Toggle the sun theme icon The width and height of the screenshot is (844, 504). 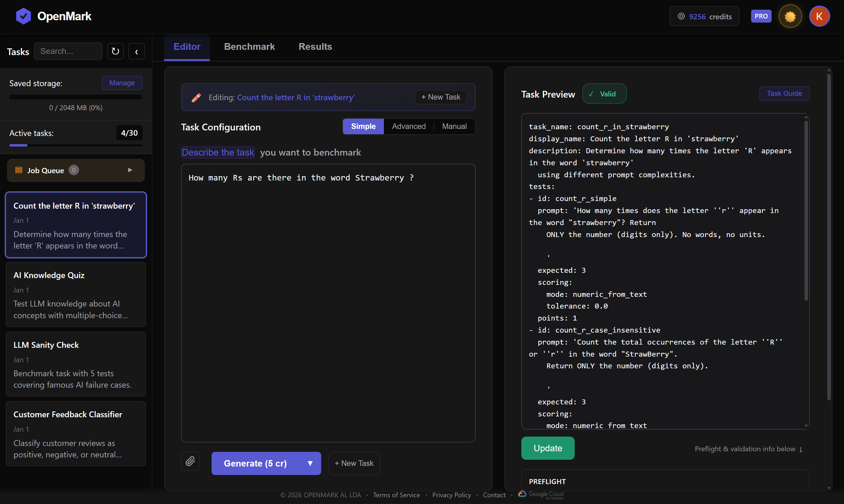click(790, 16)
